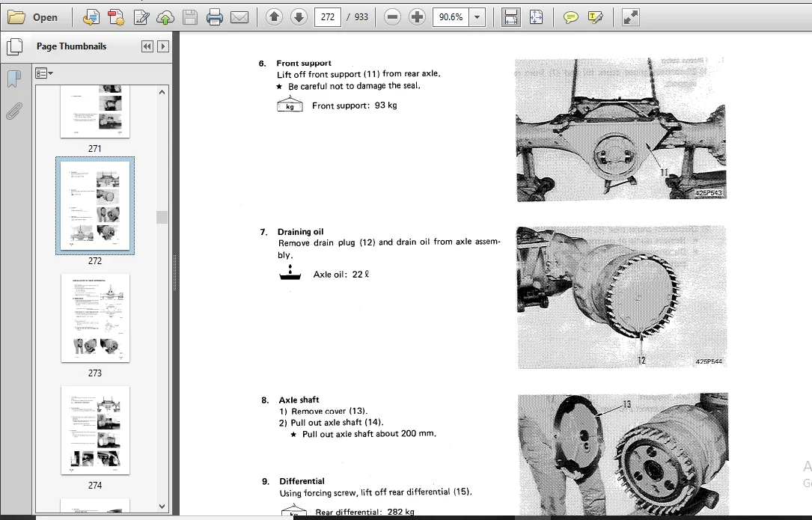The width and height of the screenshot is (812, 520).
Task: Click the Print icon
Action: coord(214,17)
